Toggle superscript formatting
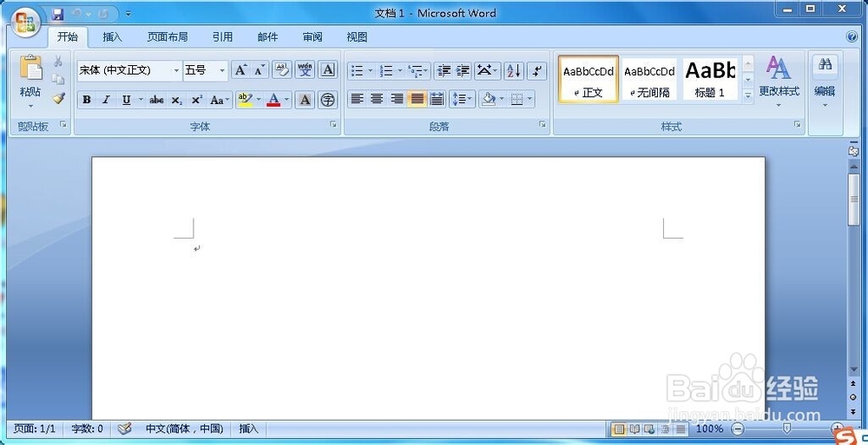Screen dimensions: 868x445 pos(196,100)
